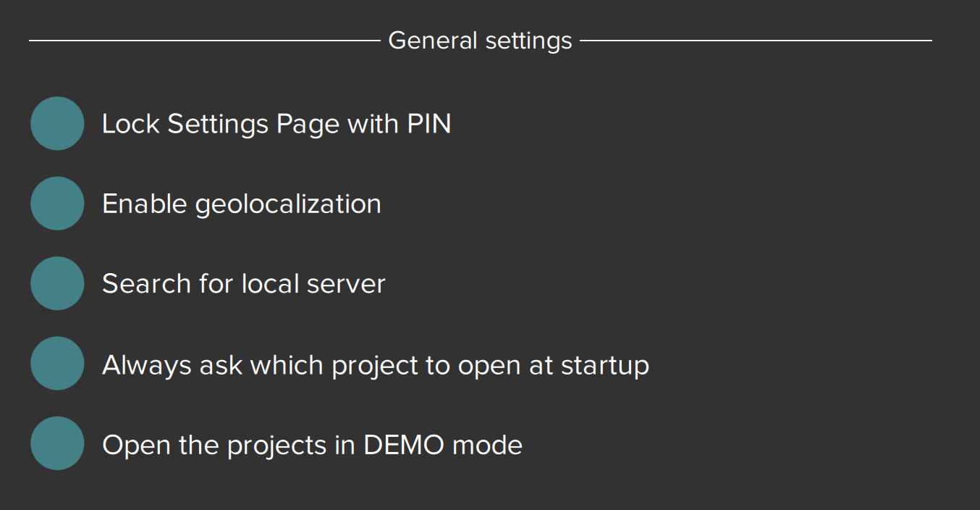
Task: Click the Lock Settings Page with PIN label
Action: click(x=276, y=124)
